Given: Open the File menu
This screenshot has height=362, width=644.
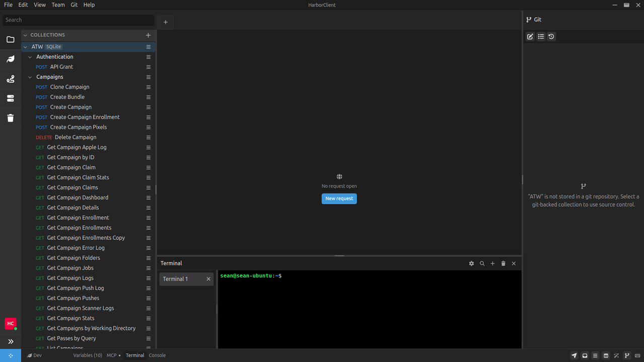Looking at the screenshot, I should click(x=8, y=5).
